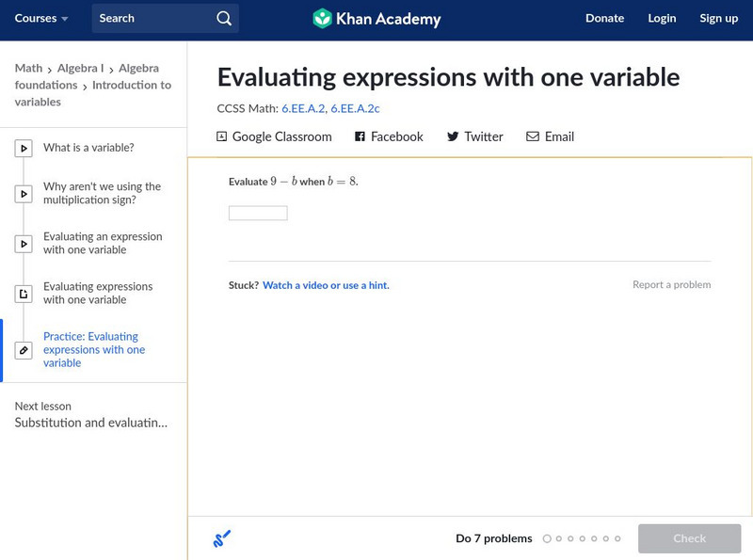
Task: Click play icon beside "What is a variable?"
Action: coord(24,148)
